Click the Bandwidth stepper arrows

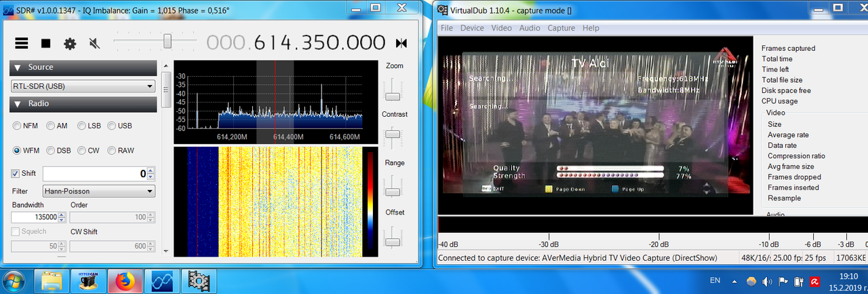(x=62, y=217)
